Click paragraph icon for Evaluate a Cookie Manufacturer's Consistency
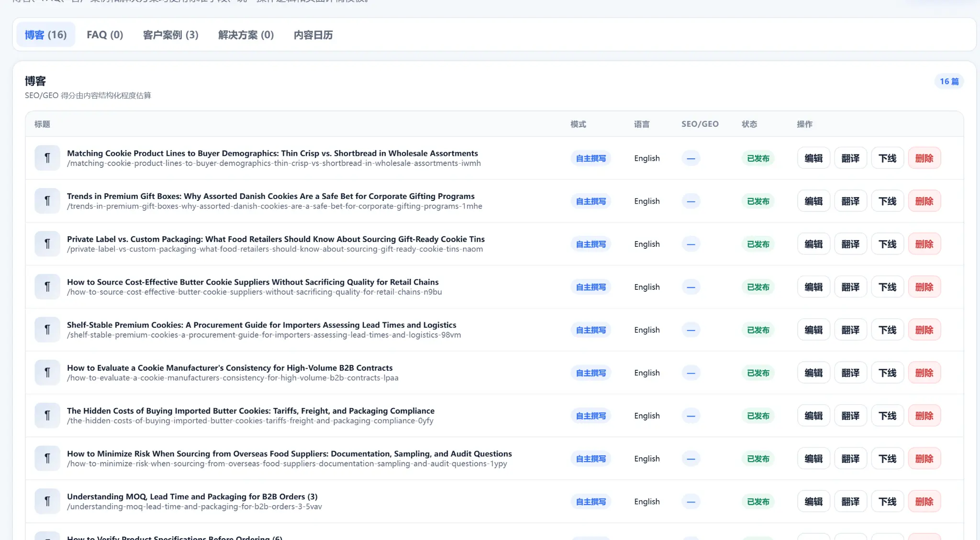The width and height of the screenshot is (980, 540). click(47, 373)
